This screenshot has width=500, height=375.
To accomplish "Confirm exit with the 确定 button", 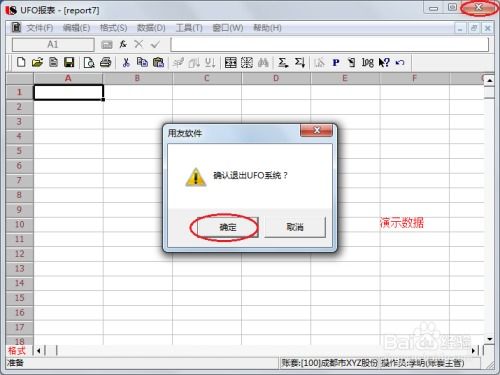I will (x=228, y=227).
